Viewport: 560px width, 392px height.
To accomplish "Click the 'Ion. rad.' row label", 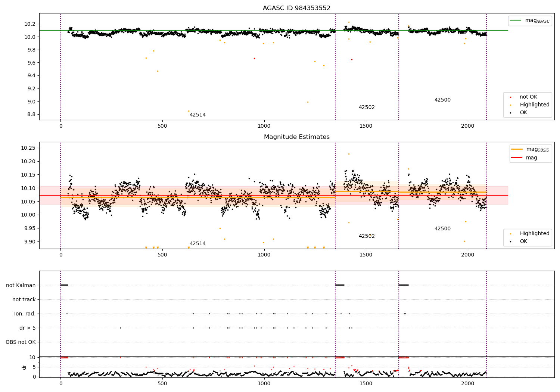I will (25, 314).
